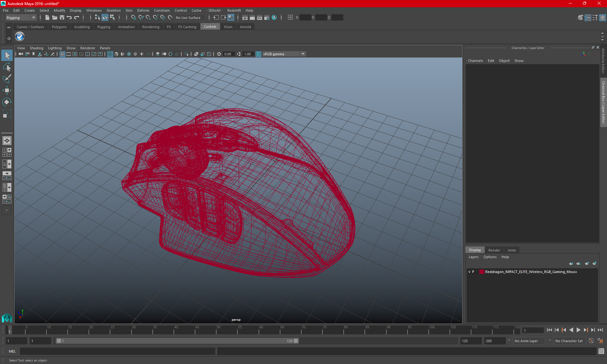
Task: Toggle layer visibility V box
Action: pos(469,272)
